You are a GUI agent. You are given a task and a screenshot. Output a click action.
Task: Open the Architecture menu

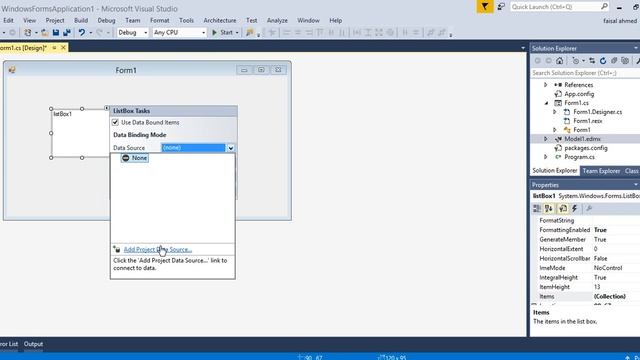tap(220, 20)
